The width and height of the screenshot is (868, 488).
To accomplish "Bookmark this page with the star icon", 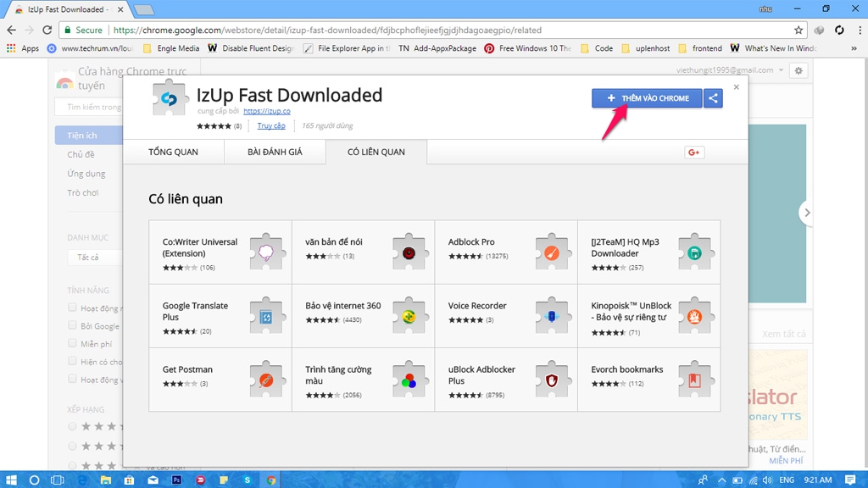I will click(x=798, y=30).
